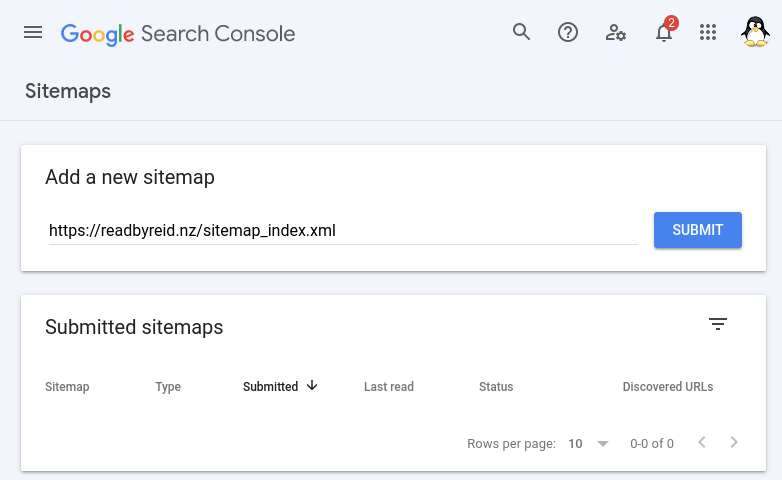The width and height of the screenshot is (782, 480).
Task: Open the penguin account avatar
Action: point(755,32)
